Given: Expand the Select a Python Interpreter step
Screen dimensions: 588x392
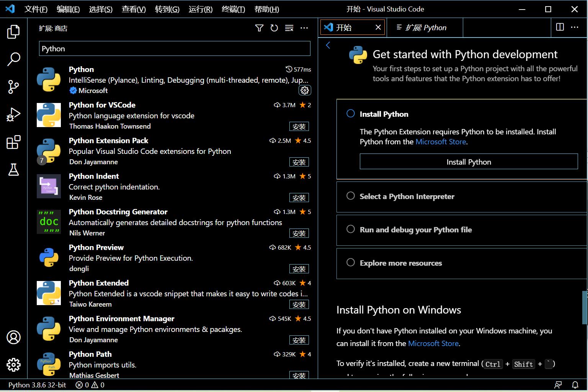Looking at the screenshot, I should 462,197.
